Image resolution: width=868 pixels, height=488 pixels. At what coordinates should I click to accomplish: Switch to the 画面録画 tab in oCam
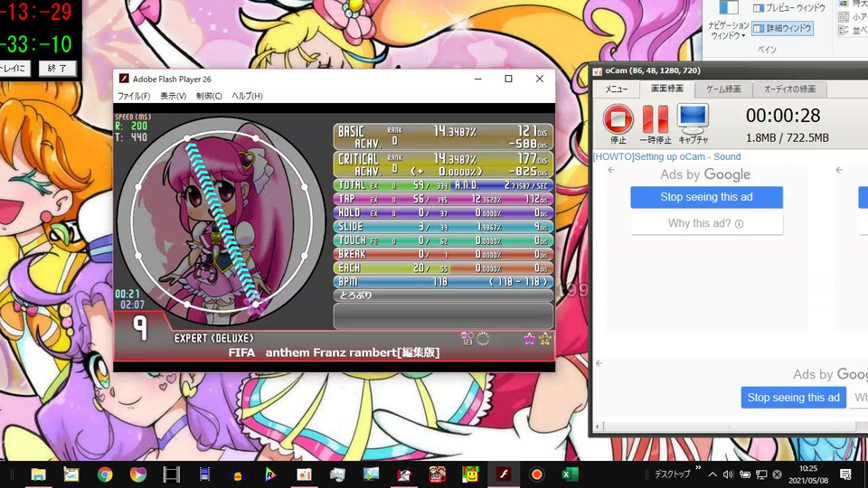pyautogui.click(x=666, y=89)
